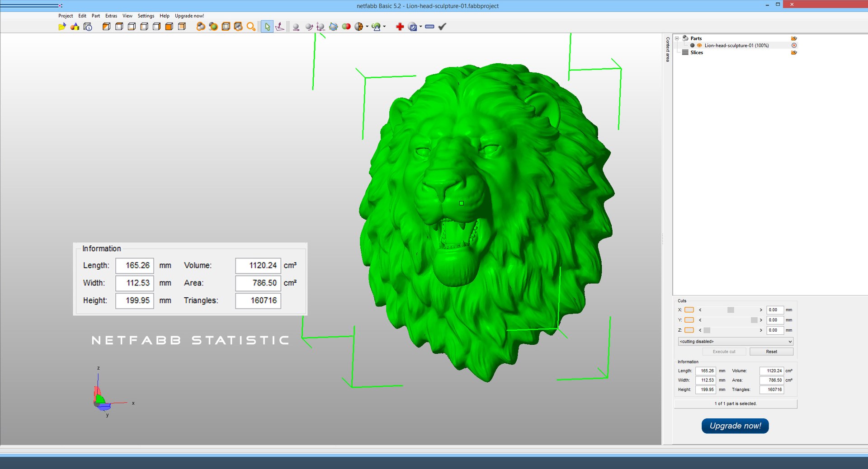Viewport: 868px width, 469px height.
Task: Click the X cut value field
Action: 775,310
